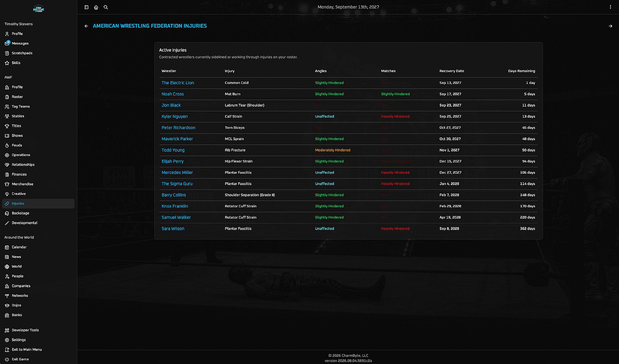The image size is (619, 364).
Task: Click the Matches column header
Action: [388, 71]
